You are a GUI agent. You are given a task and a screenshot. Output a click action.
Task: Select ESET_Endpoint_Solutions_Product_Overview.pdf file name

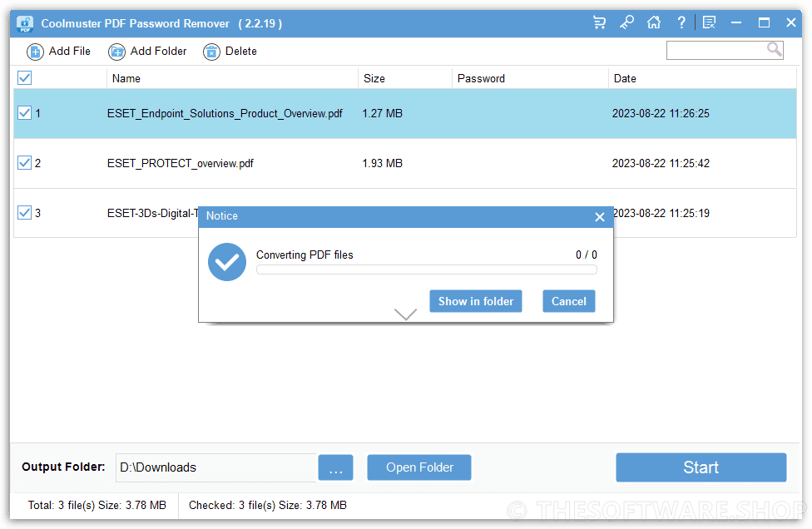[225, 113]
